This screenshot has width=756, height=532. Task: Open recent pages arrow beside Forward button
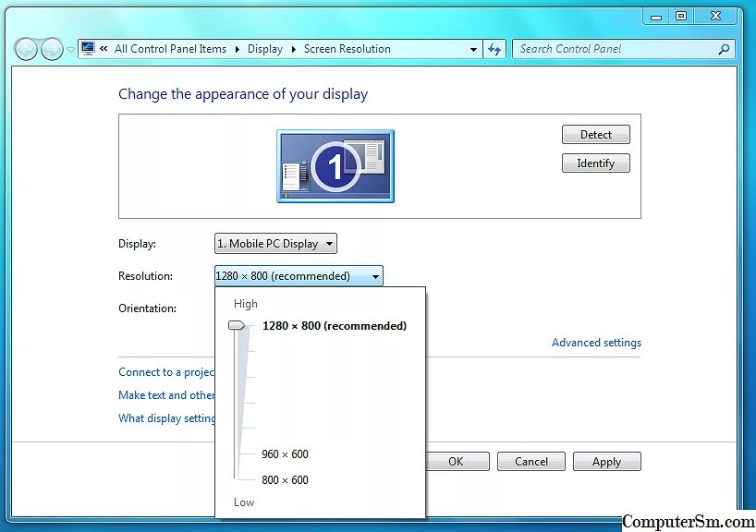pos(70,49)
